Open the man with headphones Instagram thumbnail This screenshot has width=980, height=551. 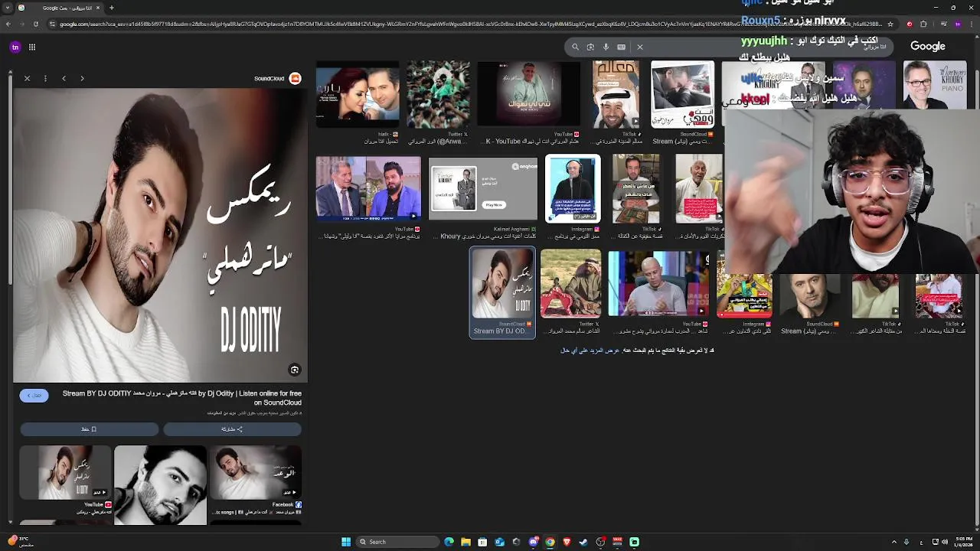(573, 188)
